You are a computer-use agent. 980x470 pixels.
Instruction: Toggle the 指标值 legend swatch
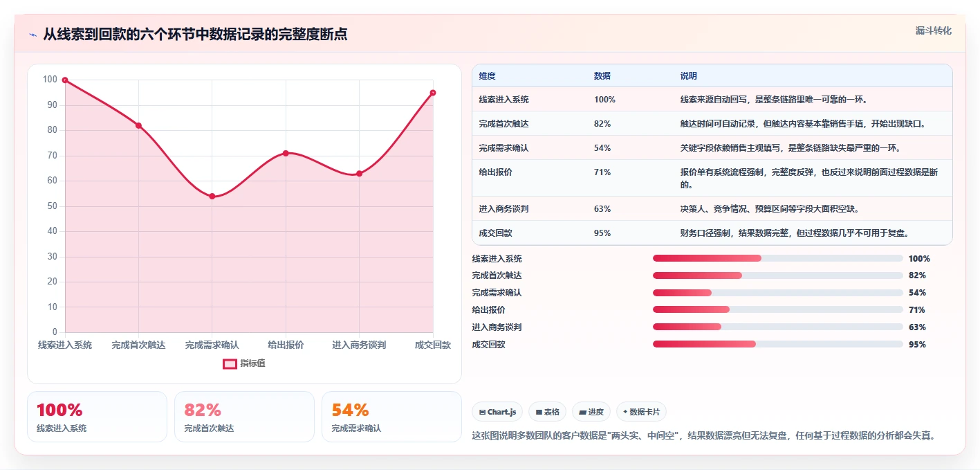pos(230,363)
